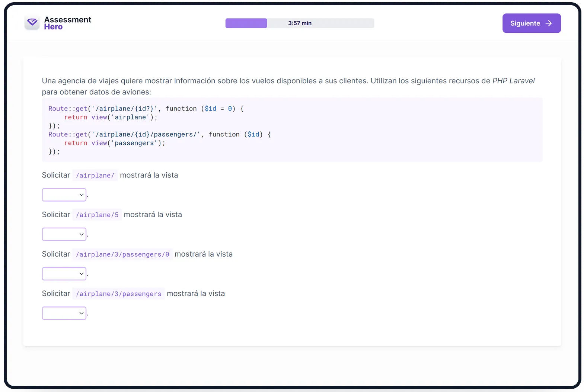Open the dropdown under the /airplane/ question
584x392 pixels.
point(64,195)
